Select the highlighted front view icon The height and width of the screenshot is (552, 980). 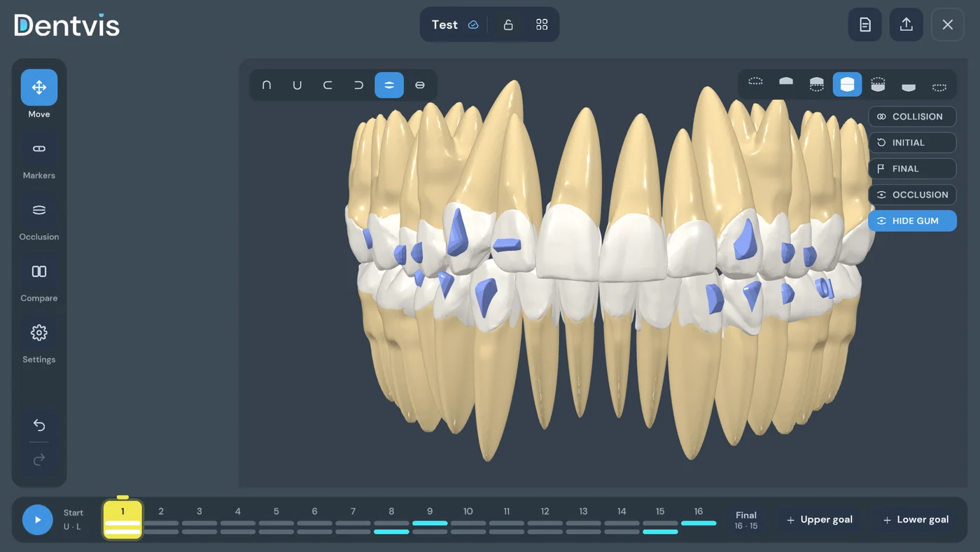(x=389, y=85)
